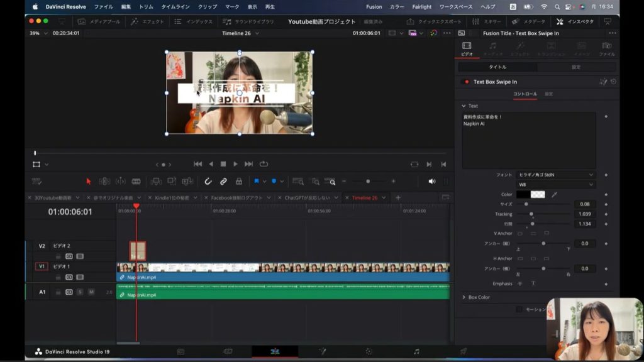Enable the モーション checkbox
644x362 pixels.
519,309
